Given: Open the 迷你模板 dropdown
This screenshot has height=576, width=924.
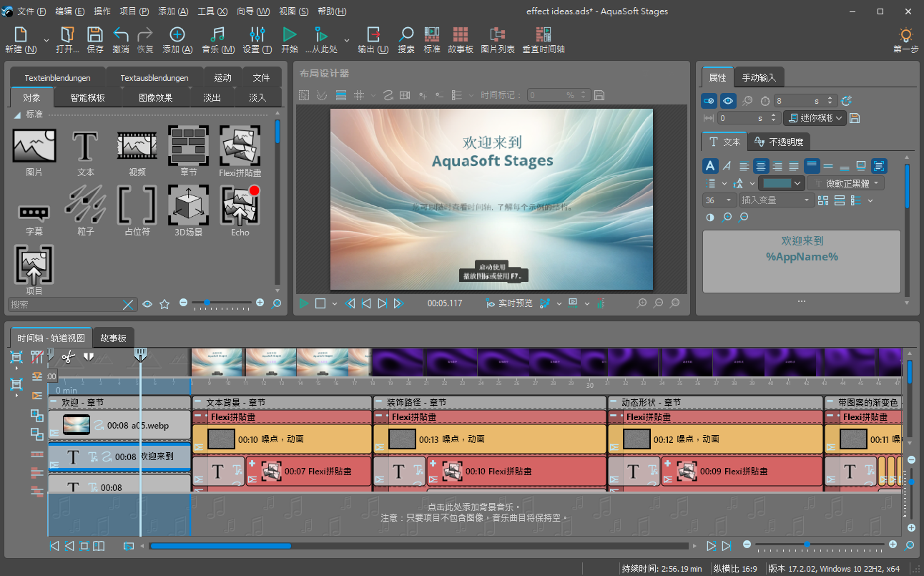Looking at the screenshot, I should [815, 118].
